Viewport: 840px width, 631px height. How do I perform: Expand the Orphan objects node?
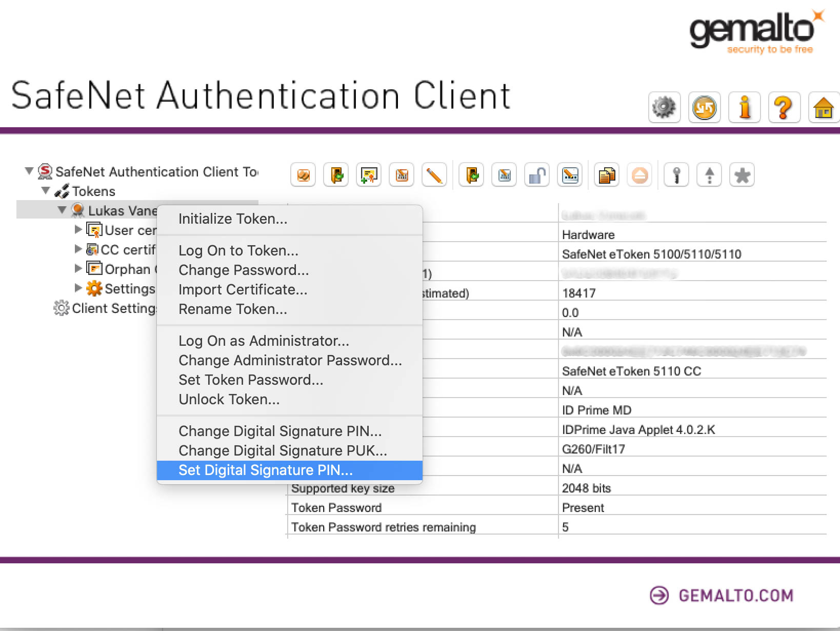[x=78, y=268]
